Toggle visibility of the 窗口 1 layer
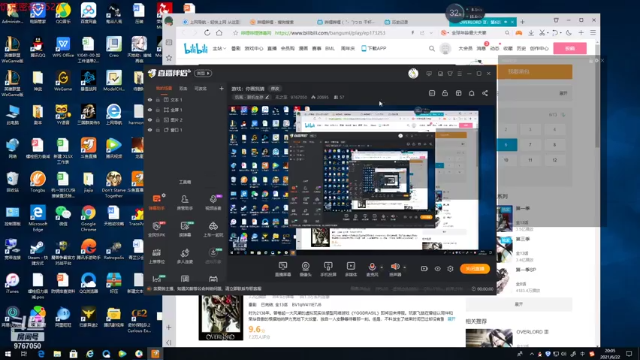This screenshot has width=640, height=360. coord(150,130)
